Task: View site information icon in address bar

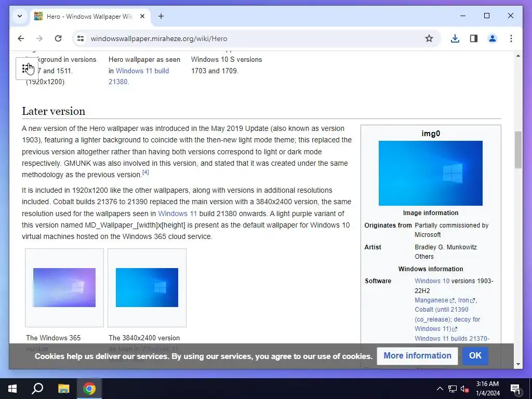Action: tap(81, 38)
